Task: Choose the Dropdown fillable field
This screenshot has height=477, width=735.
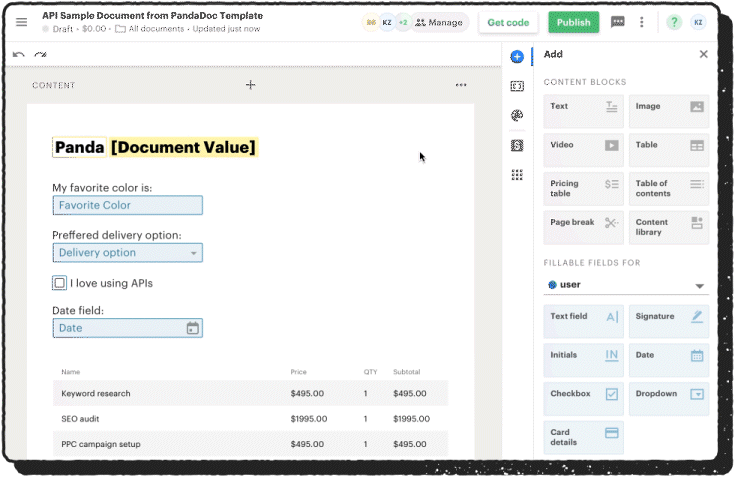Action: [668, 399]
